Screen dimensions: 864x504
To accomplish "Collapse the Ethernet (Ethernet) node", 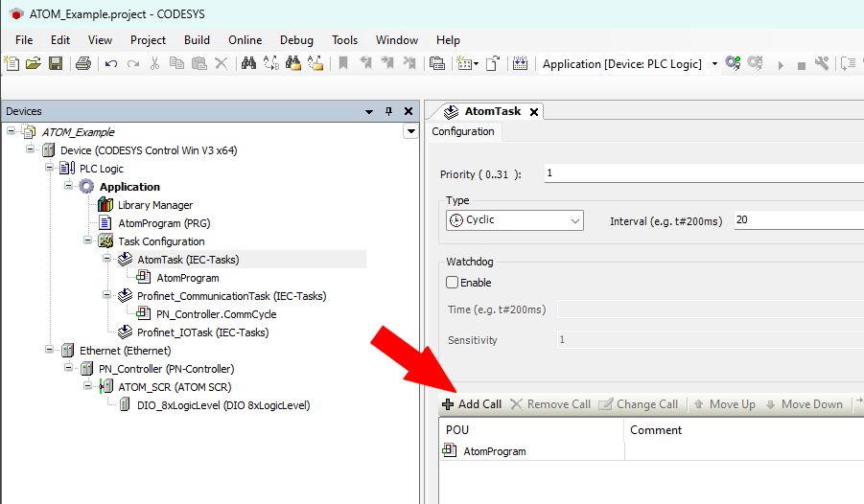I will (49, 349).
